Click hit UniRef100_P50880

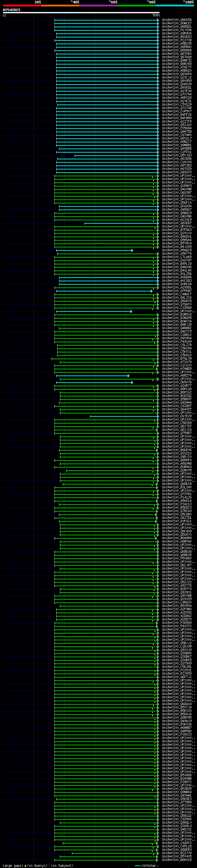click(x=176, y=559)
